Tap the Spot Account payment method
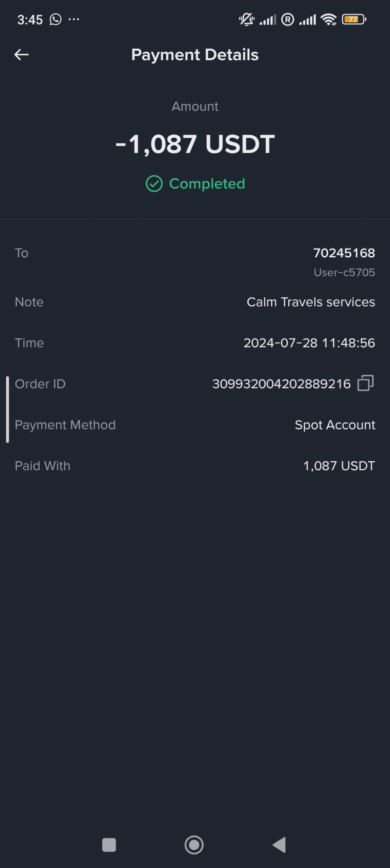This screenshot has width=390, height=868. [335, 425]
